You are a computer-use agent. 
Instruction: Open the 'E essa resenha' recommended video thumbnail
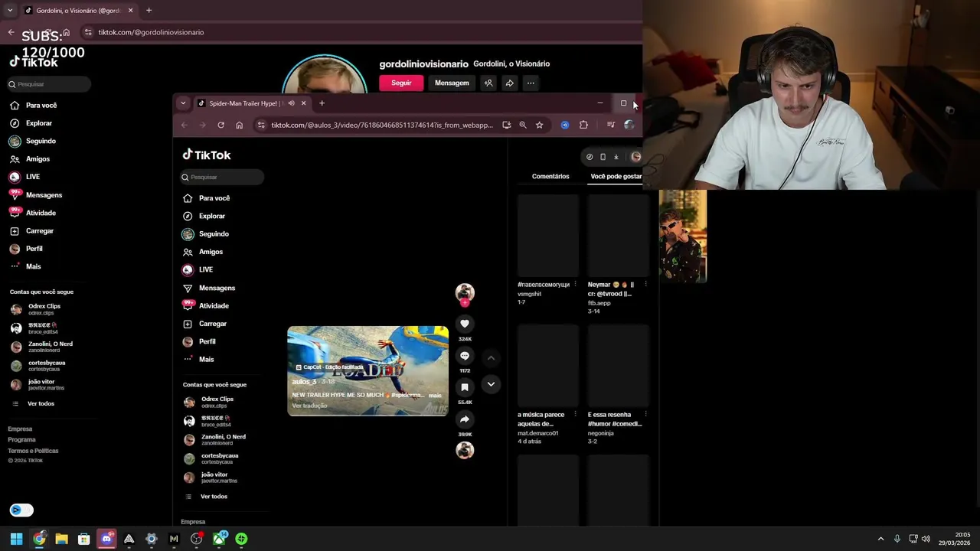tap(618, 366)
